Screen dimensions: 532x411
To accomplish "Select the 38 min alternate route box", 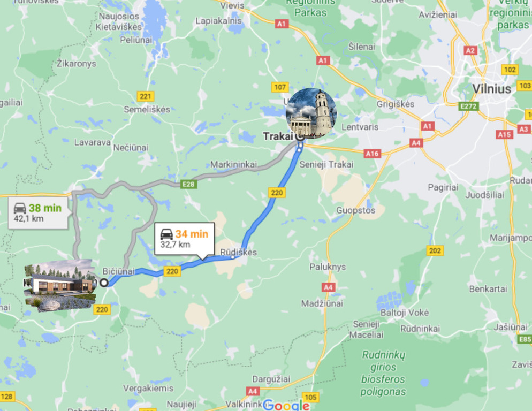I will pos(37,213).
